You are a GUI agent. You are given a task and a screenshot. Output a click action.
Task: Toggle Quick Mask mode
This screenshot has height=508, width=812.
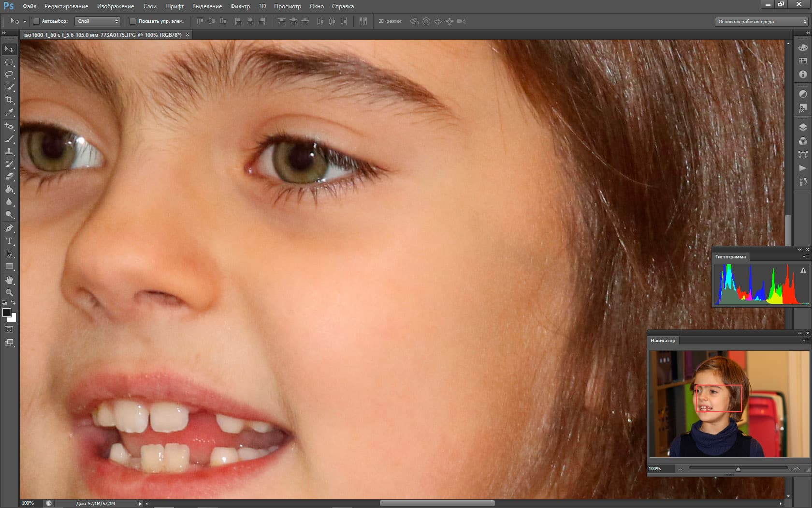(x=9, y=329)
